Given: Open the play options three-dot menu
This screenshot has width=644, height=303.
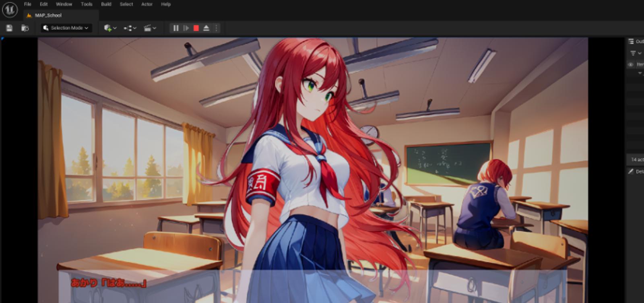Looking at the screenshot, I should (216, 28).
